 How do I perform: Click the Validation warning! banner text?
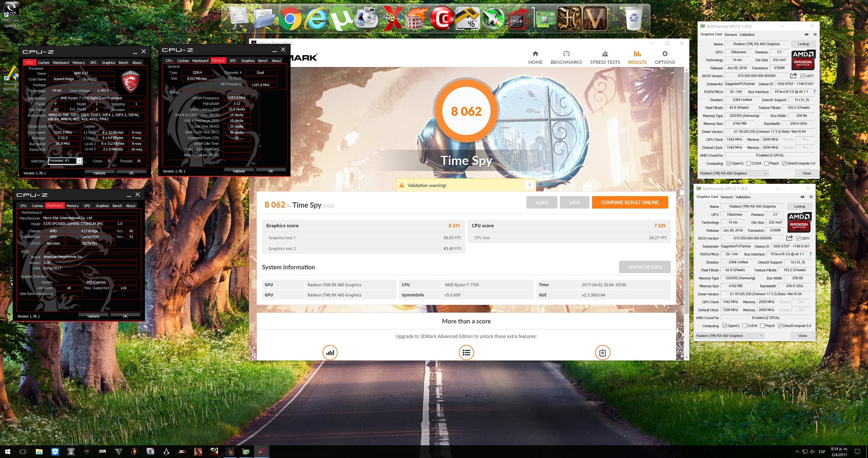(427, 185)
